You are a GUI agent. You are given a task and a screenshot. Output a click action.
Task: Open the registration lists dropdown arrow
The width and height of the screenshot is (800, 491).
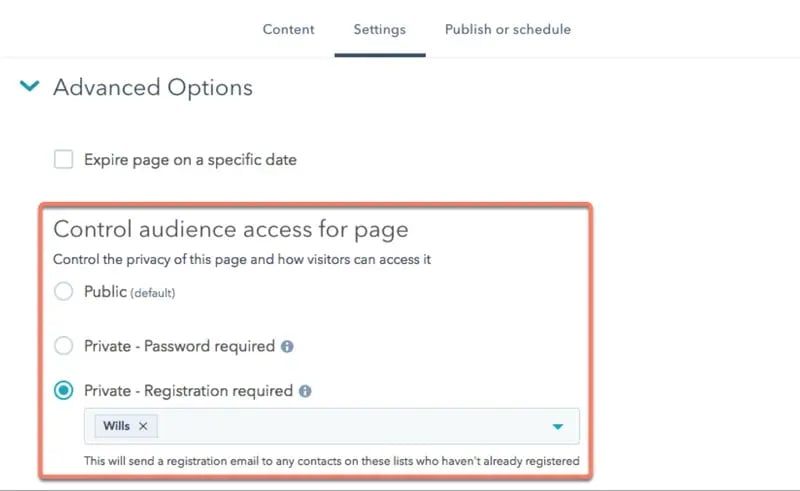tap(558, 427)
